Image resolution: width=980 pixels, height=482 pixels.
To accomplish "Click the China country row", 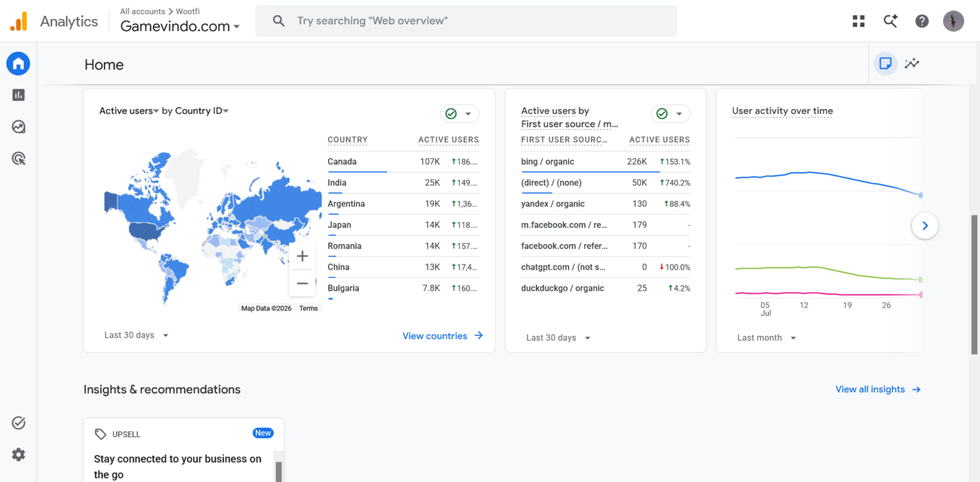I will pos(403,267).
